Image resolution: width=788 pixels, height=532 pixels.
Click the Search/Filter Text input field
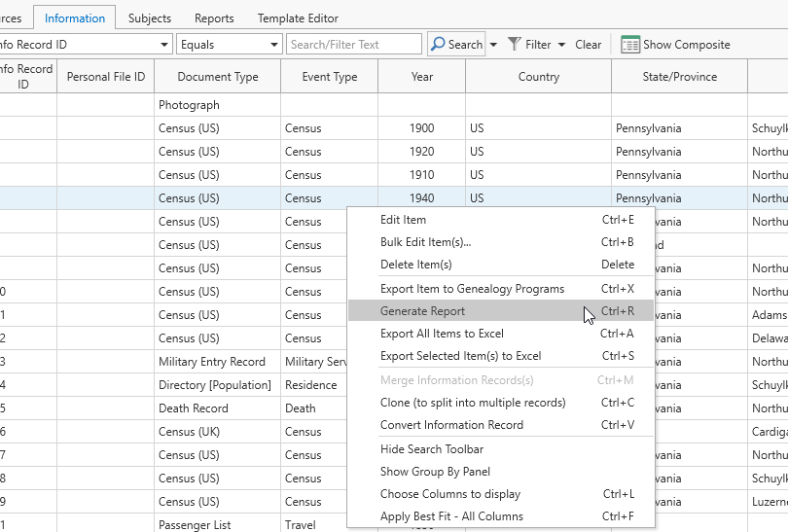point(354,45)
